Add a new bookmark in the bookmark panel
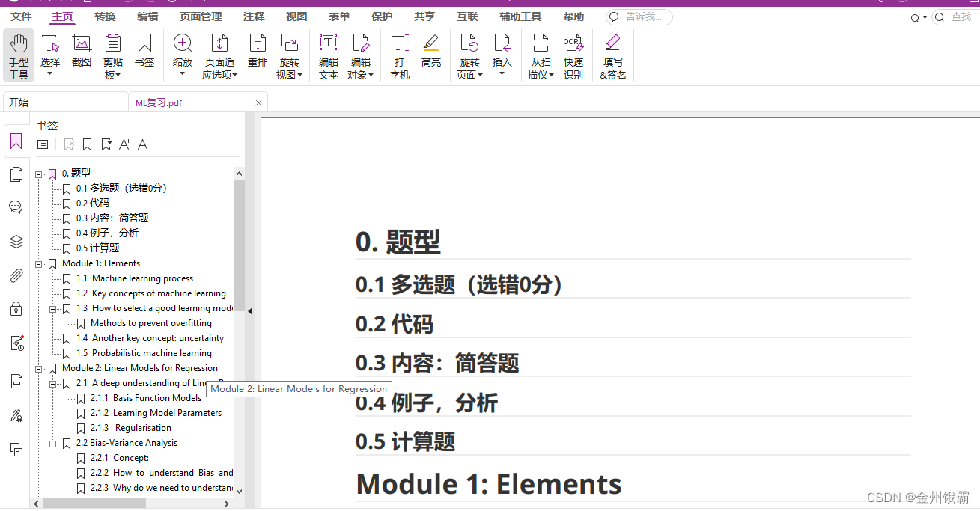Viewport: 980px width, 511px height. tap(88, 144)
